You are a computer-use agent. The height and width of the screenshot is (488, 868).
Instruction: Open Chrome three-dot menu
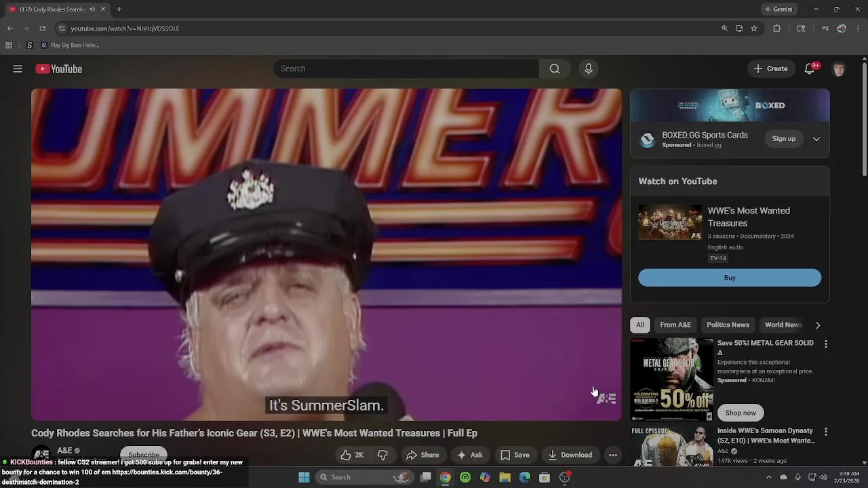click(859, 28)
